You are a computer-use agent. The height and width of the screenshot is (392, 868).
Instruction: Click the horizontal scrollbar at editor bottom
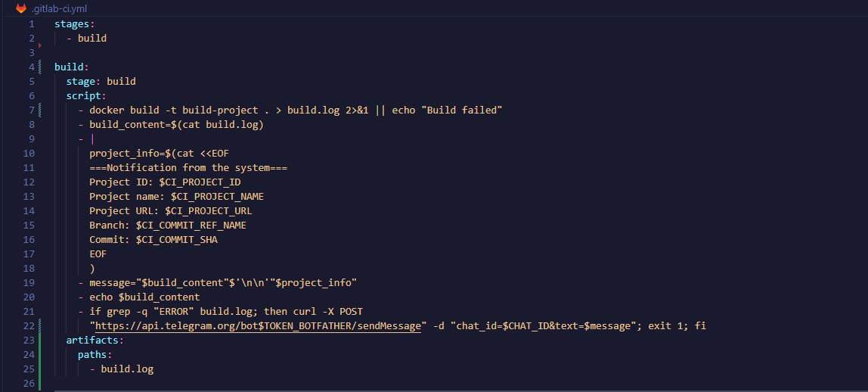pos(460,390)
